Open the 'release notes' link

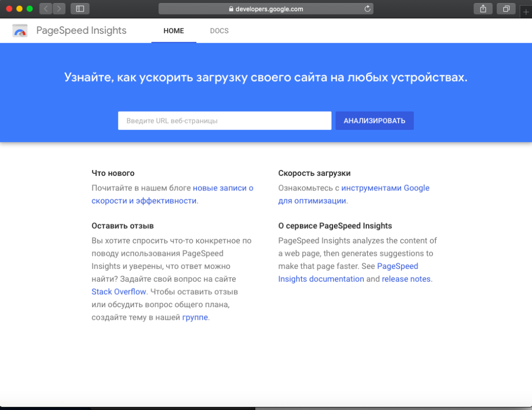(x=406, y=279)
